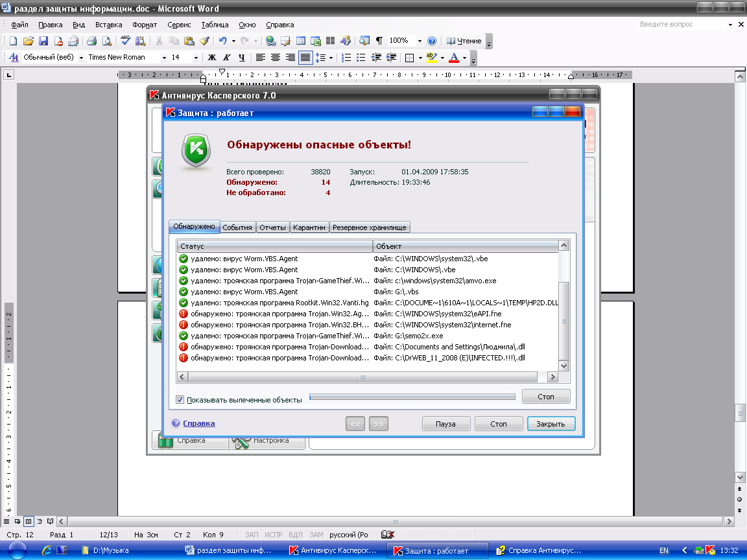The width and height of the screenshot is (747, 560).
Task: Open Word help question mark icon
Action: tap(432, 41)
